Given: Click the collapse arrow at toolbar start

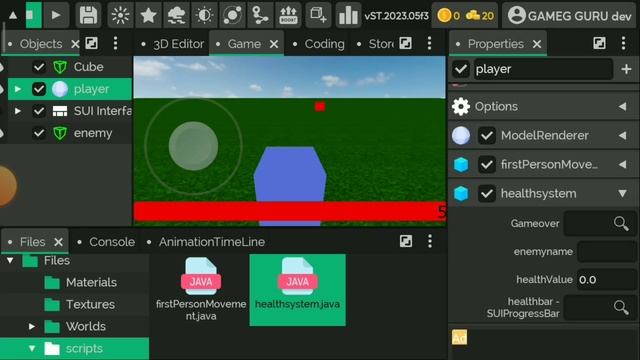Looking at the screenshot, I should coord(13,16).
